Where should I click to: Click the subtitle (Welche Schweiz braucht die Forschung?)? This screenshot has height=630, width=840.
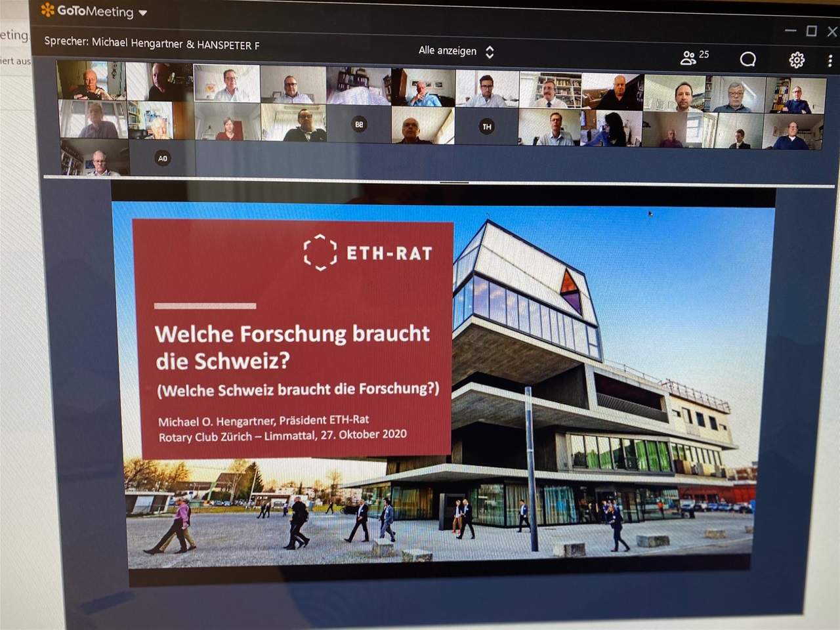(x=298, y=389)
